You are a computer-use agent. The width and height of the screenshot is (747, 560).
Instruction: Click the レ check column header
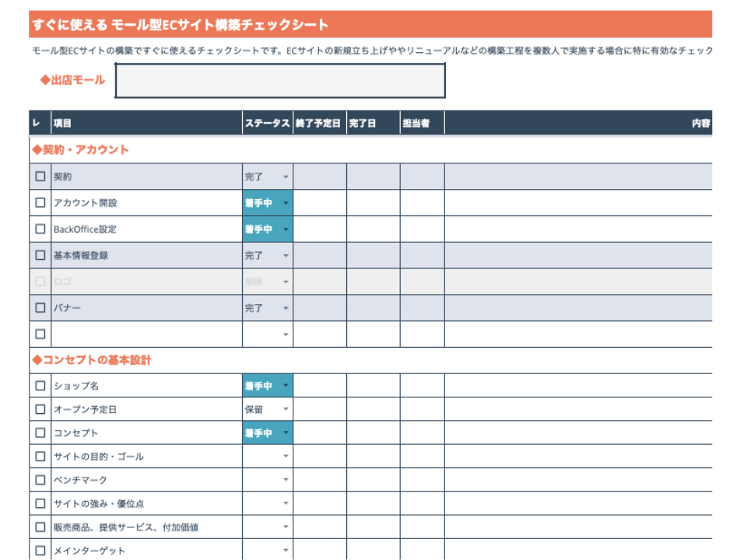tap(40, 124)
